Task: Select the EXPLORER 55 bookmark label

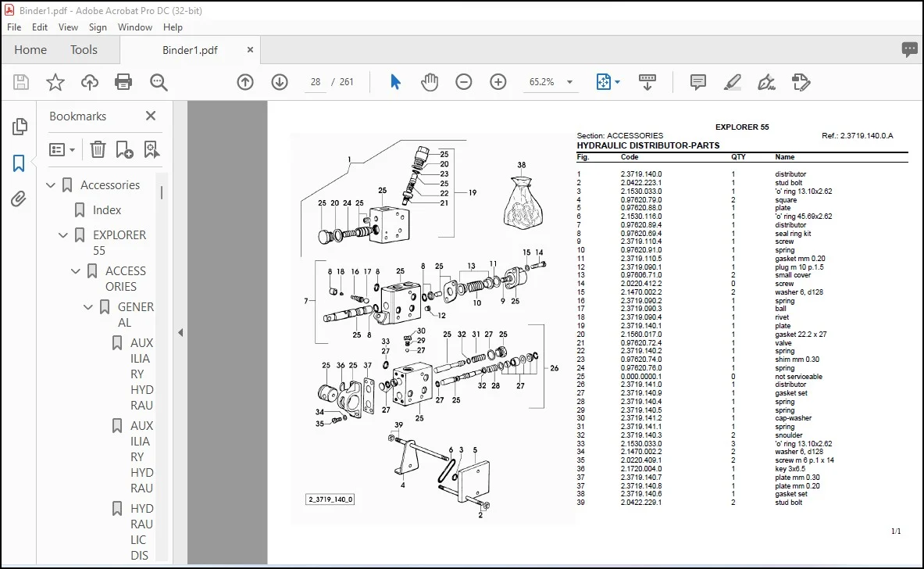Action: pos(119,242)
